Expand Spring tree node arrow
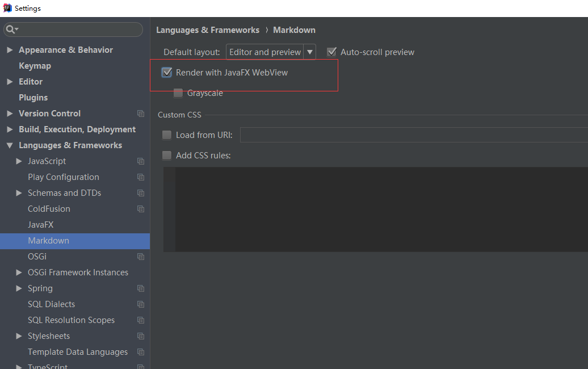This screenshot has height=369, width=588. (19, 288)
